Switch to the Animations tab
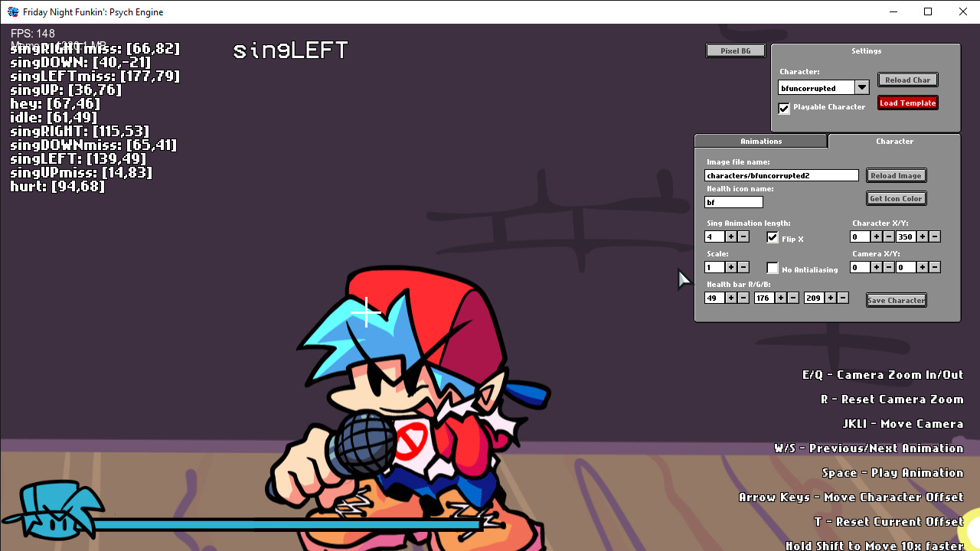Screen dimensions: 980x551 (x=761, y=141)
